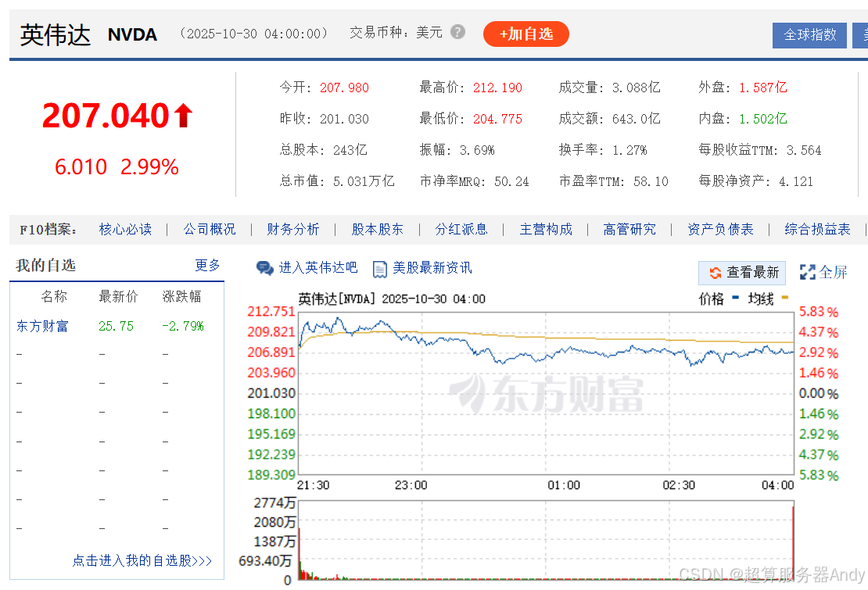Click the 外盘 1.587亿 value
The image size is (868, 590).
point(762,88)
